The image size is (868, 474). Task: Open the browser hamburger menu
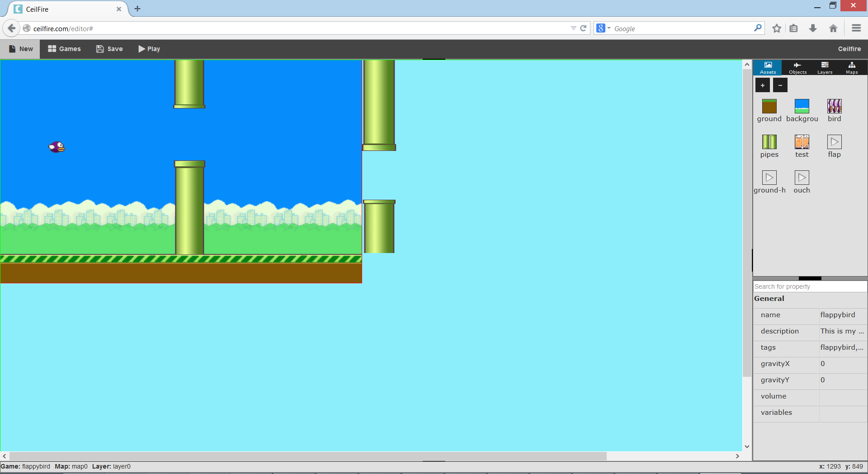click(856, 28)
